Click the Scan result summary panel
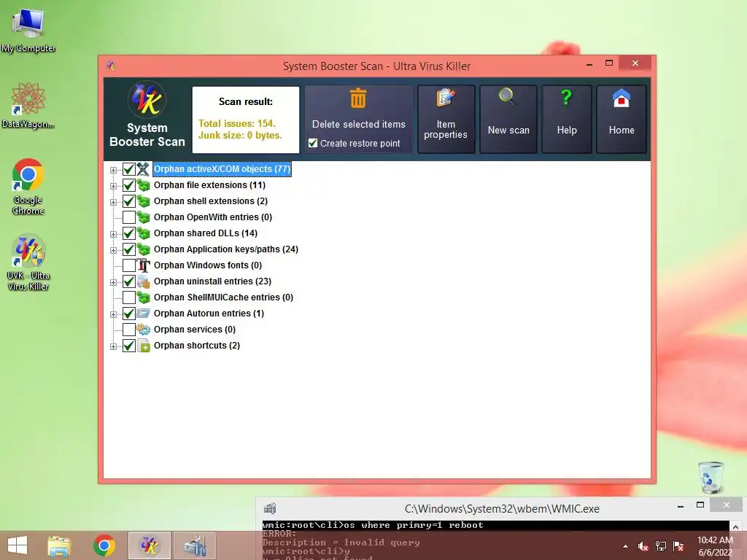Viewport: 747px width, 560px height. pos(246,120)
